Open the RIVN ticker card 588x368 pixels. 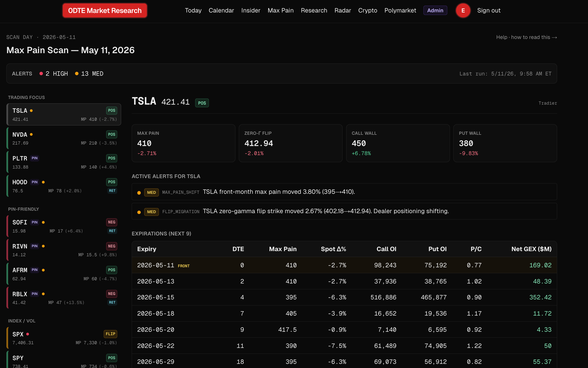(x=64, y=250)
